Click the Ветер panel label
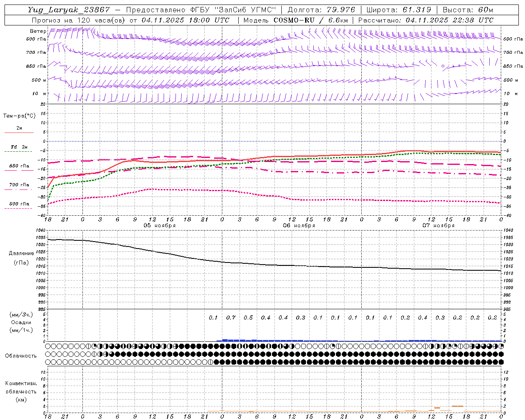Image resolution: width=525 pixels, height=420 pixels. pos(38,31)
